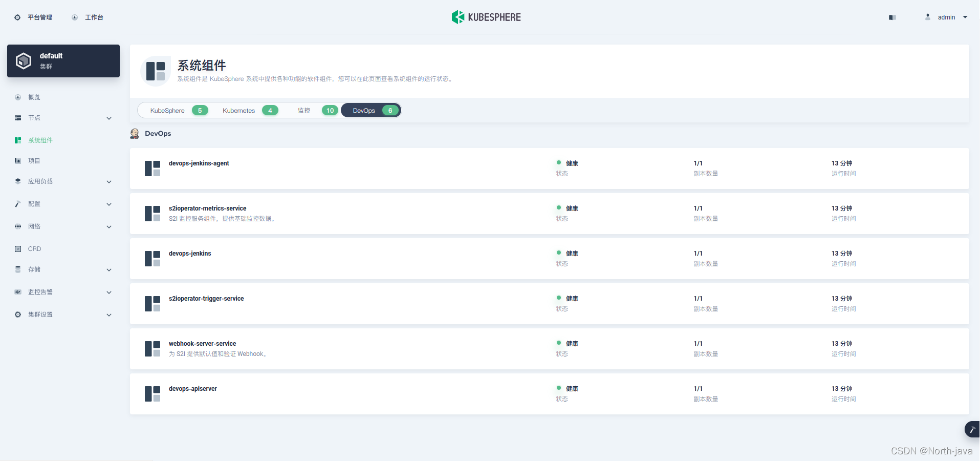
Task: Click the 为 S2I 提供默认值 Webhook description
Action: tap(219, 354)
